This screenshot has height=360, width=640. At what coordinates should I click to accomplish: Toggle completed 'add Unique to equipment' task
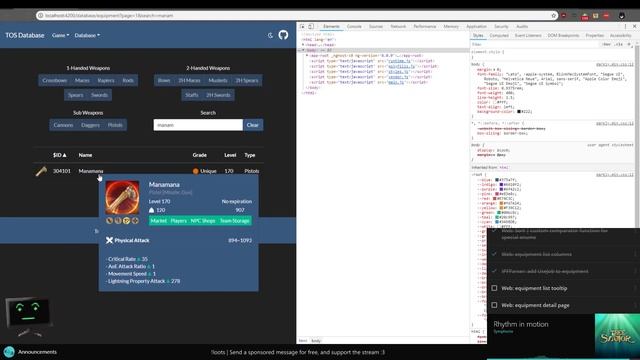click(x=494, y=271)
